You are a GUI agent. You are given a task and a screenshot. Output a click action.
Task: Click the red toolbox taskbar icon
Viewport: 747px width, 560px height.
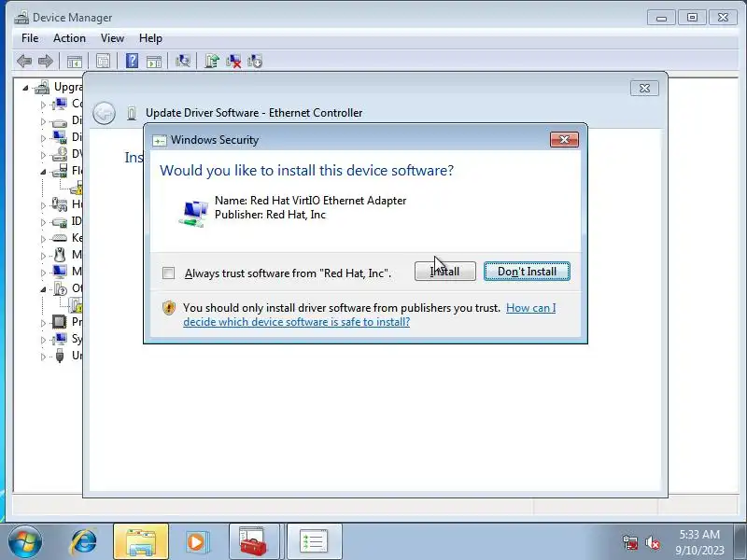pyautogui.click(x=254, y=541)
